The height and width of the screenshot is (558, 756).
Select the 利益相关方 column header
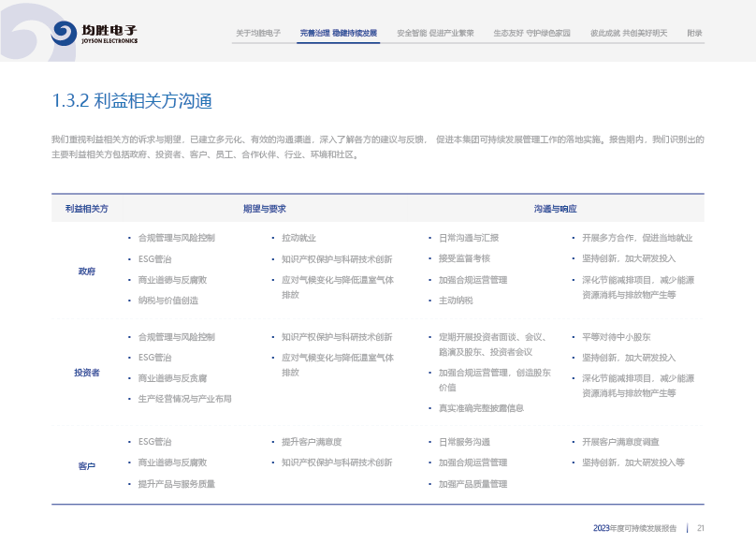click(86, 208)
